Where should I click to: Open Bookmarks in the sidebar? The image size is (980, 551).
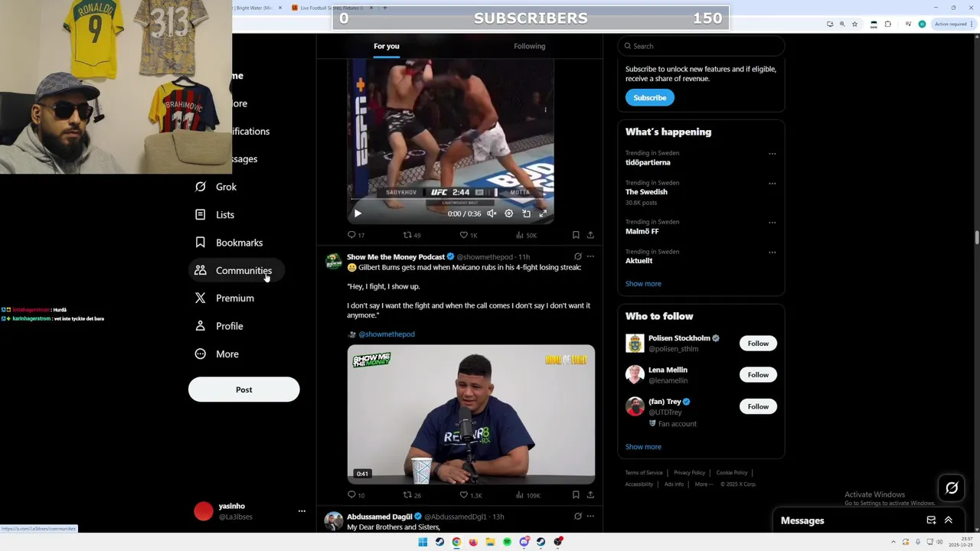tap(229, 243)
